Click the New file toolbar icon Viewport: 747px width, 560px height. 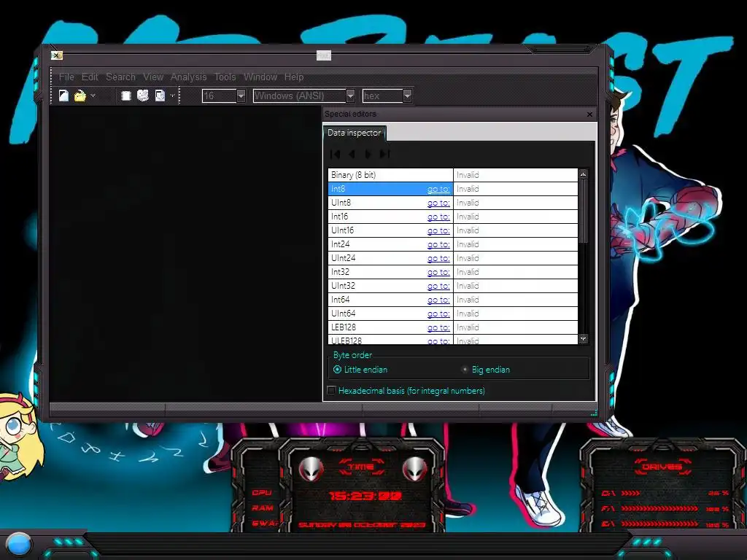click(64, 96)
